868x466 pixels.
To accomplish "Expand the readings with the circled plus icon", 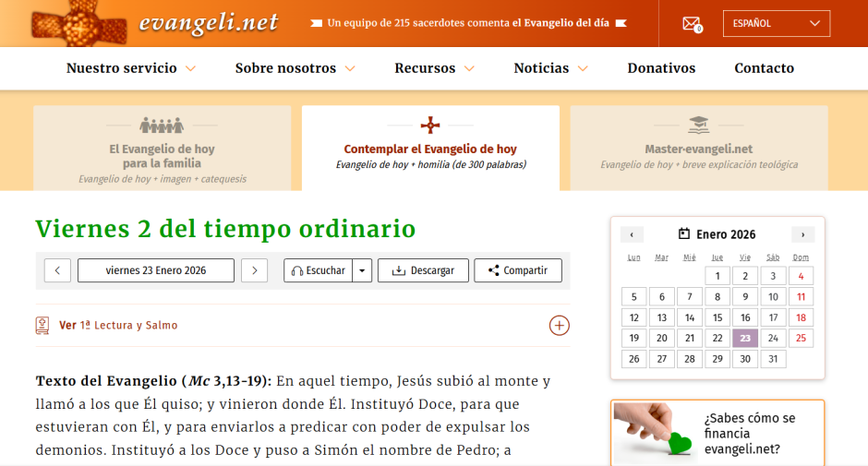I will click(559, 326).
